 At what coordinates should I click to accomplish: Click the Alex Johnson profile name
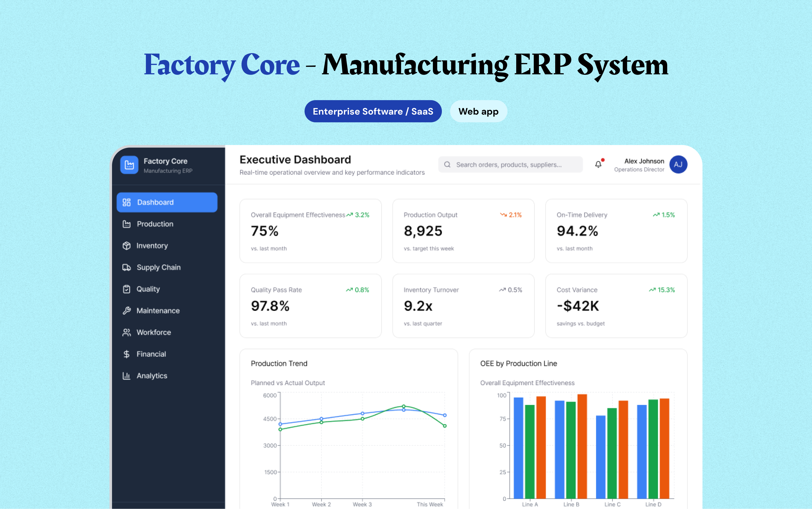click(644, 161)
